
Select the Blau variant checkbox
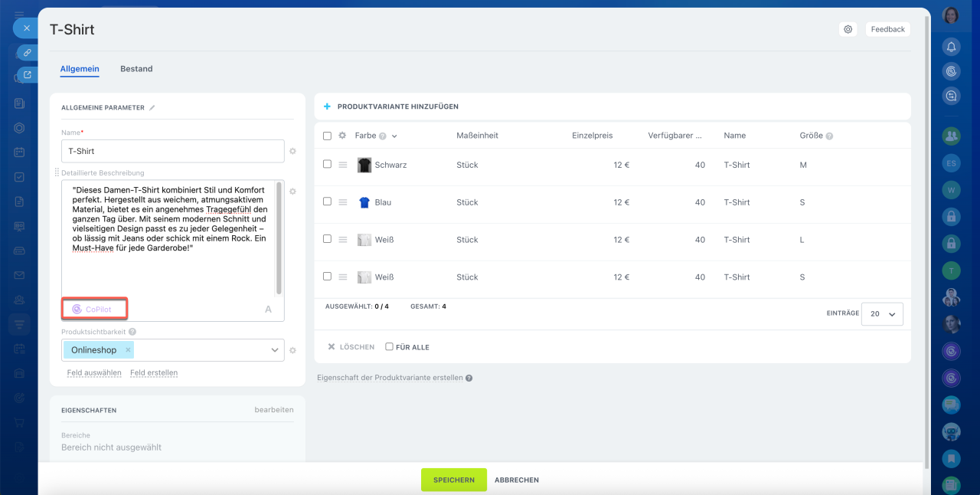[328, 202]
